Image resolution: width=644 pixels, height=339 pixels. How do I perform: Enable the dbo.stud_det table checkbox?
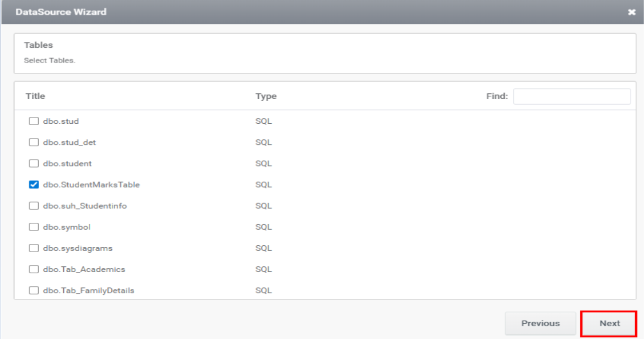[x=34, y=142]
